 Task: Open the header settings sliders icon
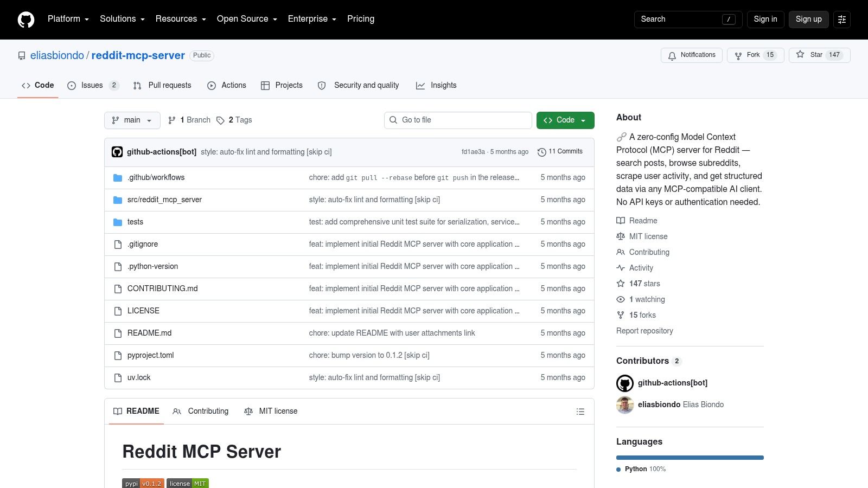coord(842,19)
